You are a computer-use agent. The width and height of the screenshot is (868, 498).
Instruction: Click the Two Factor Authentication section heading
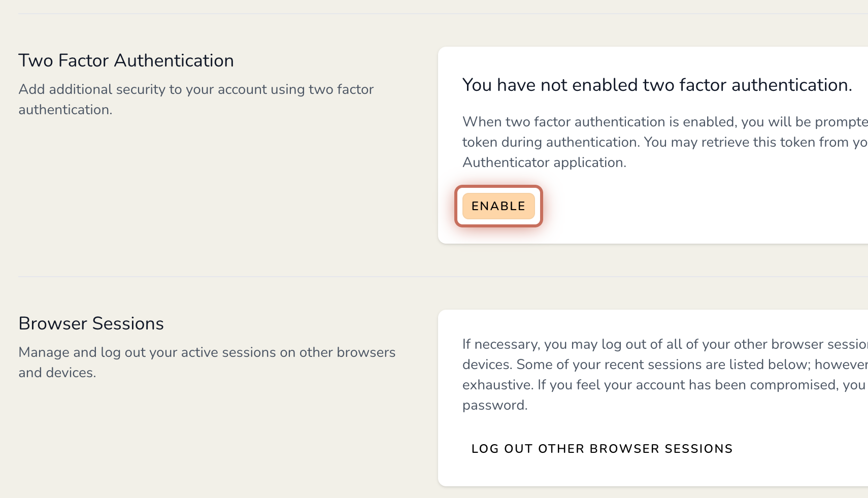(126, 60)
